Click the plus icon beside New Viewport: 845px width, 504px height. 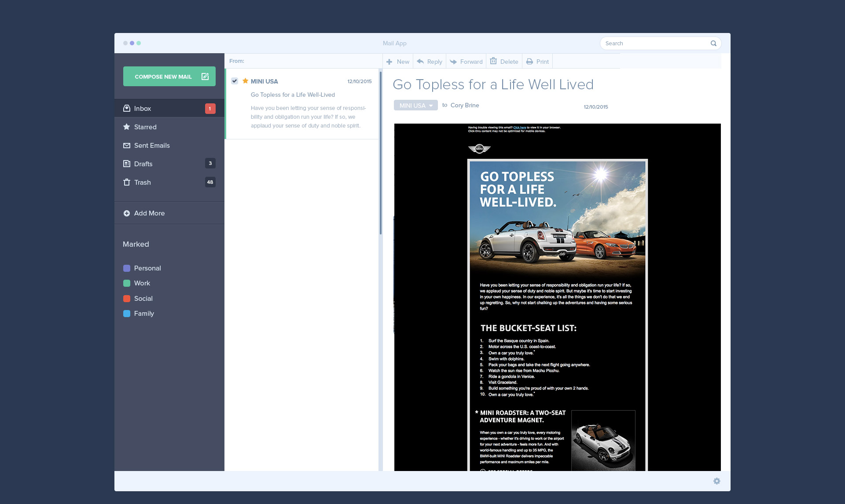point(389,62)
